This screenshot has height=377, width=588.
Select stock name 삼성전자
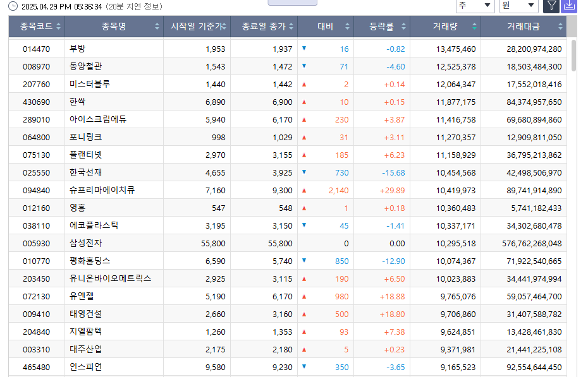pos(85,243)
